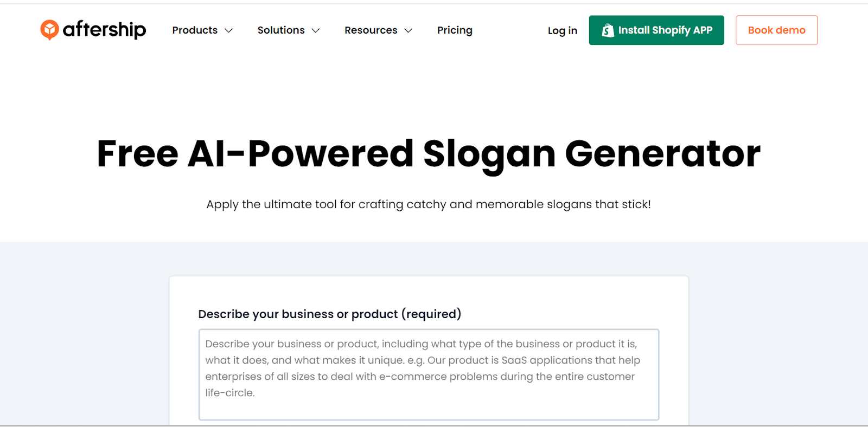Click the 'APP' text in the green button

[703, 30]
